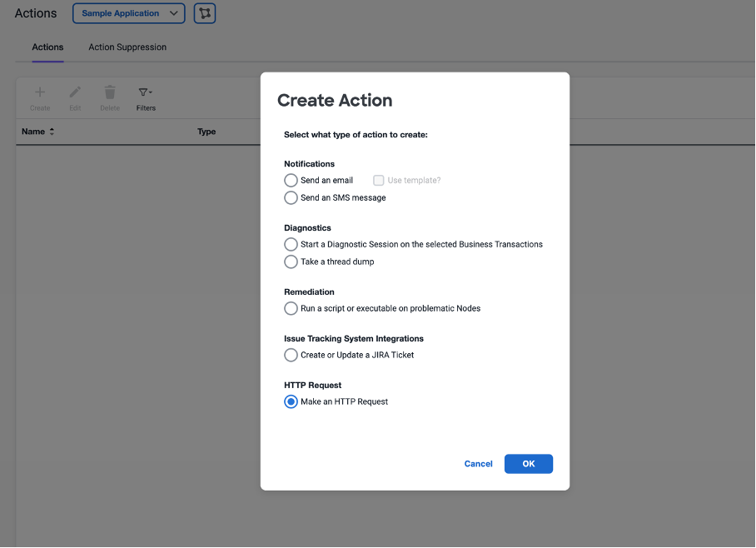The image size is (756, 548).
Task: Click the flow map icon button
Action: pyautogui.click(x=205, y=13)
